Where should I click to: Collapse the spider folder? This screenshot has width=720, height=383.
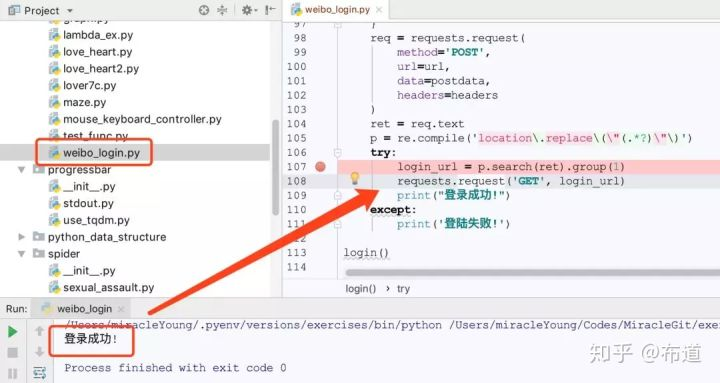point(21,253)
